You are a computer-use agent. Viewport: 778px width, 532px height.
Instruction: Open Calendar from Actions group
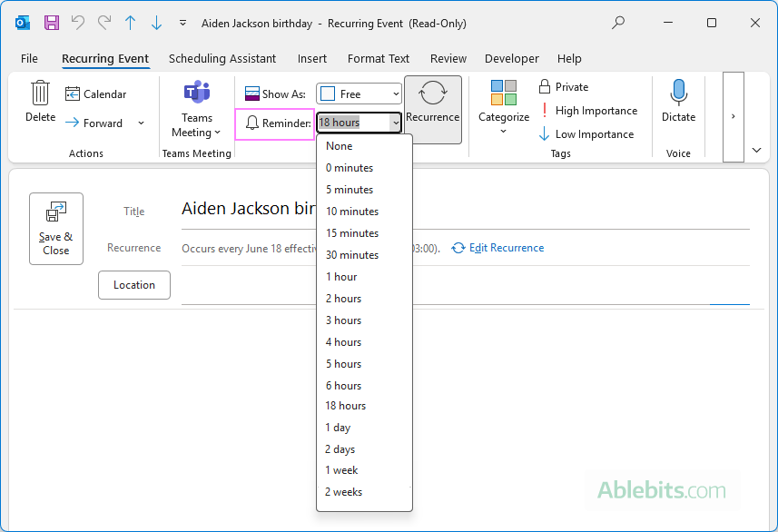click(95, 94)
